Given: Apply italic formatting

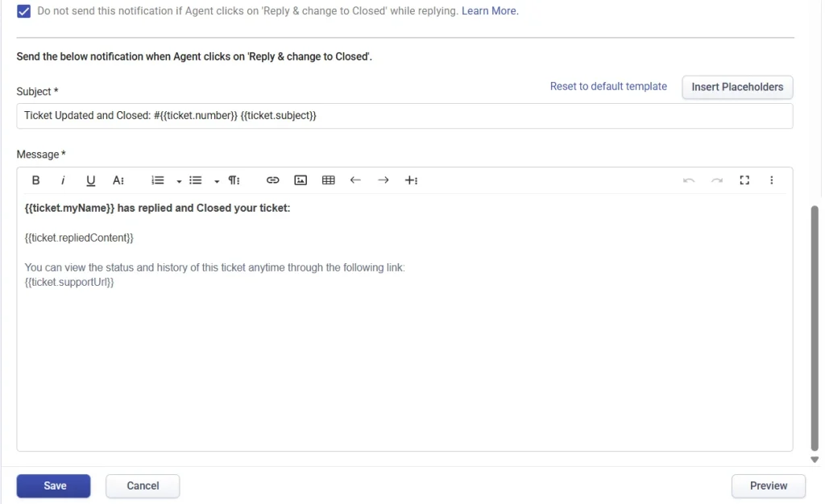Looking at the screenshot, I should [63, 180].
